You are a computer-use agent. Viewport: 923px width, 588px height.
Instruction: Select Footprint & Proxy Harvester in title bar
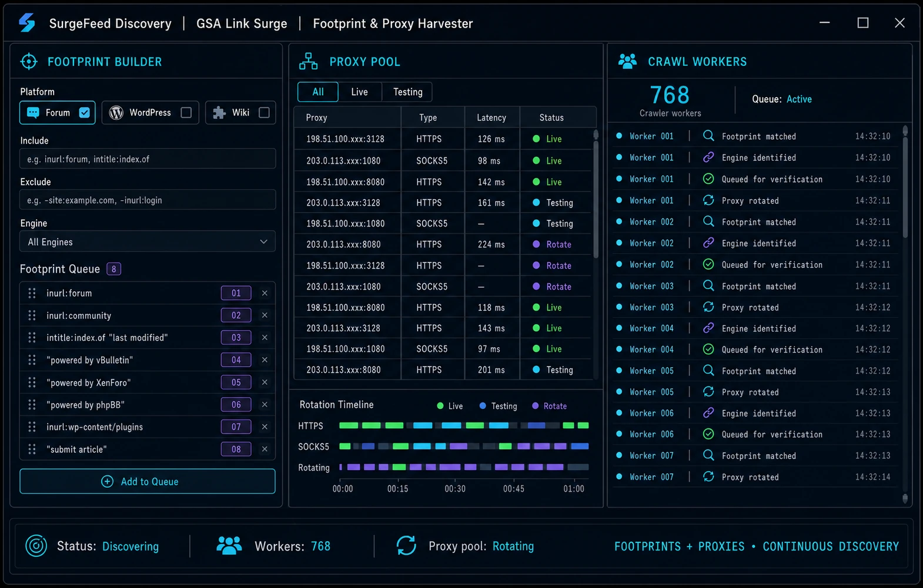[x=393, y=23]
